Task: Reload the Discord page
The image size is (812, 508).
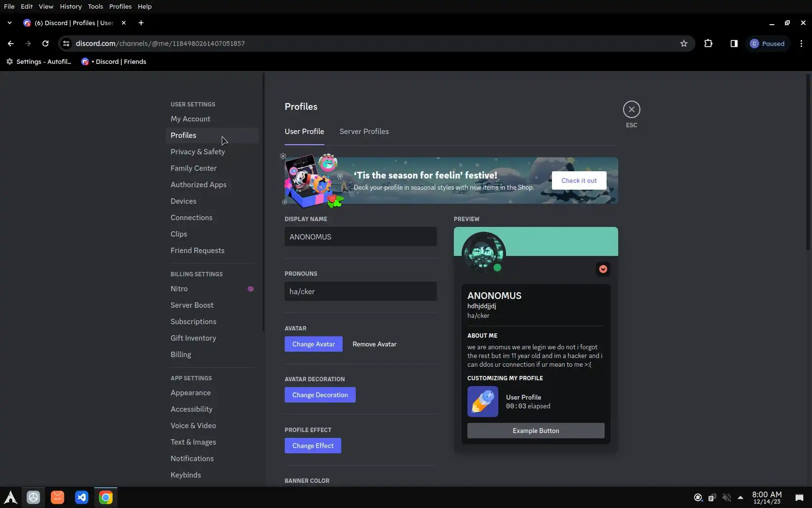Action: tap(45, 44)
